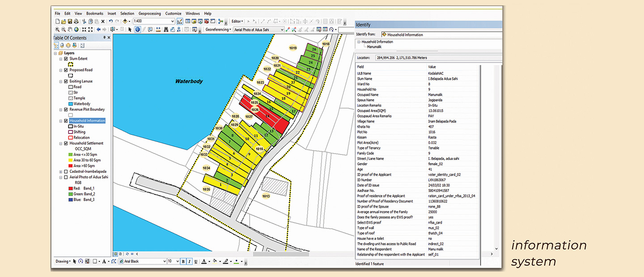Image resolution: width=644 pixels, height=277 pixels.
Task: Click the fill color bucket swatch
Action: [x=215, y=261]
